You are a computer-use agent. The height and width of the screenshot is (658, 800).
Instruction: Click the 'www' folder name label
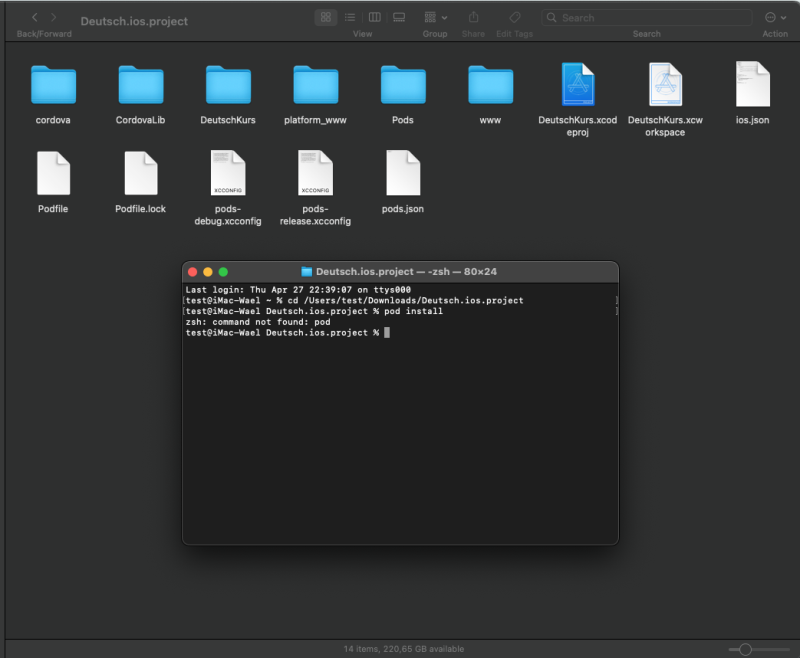coord(490,120)
